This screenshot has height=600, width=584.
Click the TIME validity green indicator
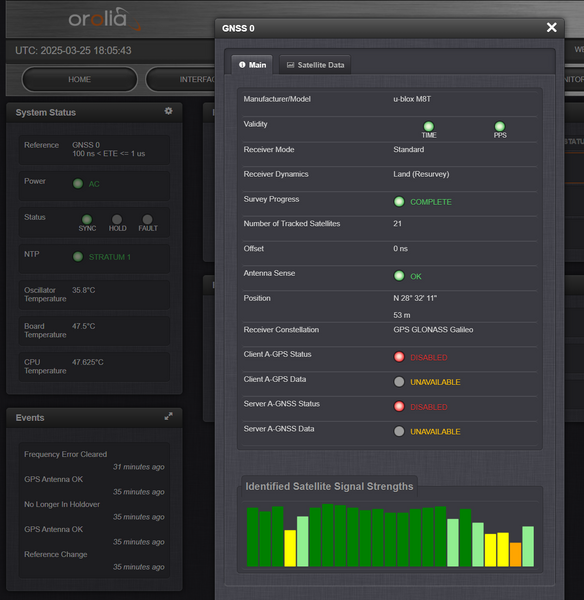pyautogui.click(x=429, y=126)
